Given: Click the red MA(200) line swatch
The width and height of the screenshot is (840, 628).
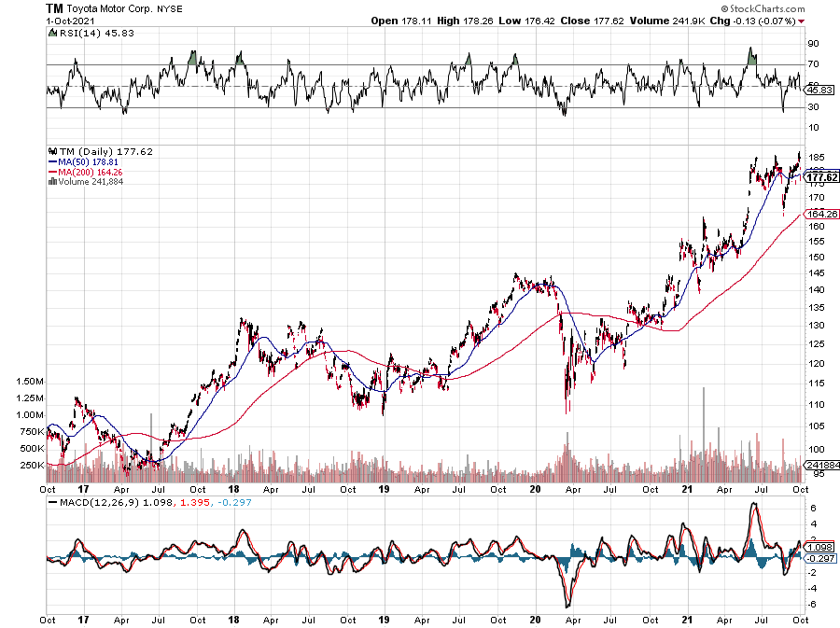Looking at the screenshot, I should 52,172.
